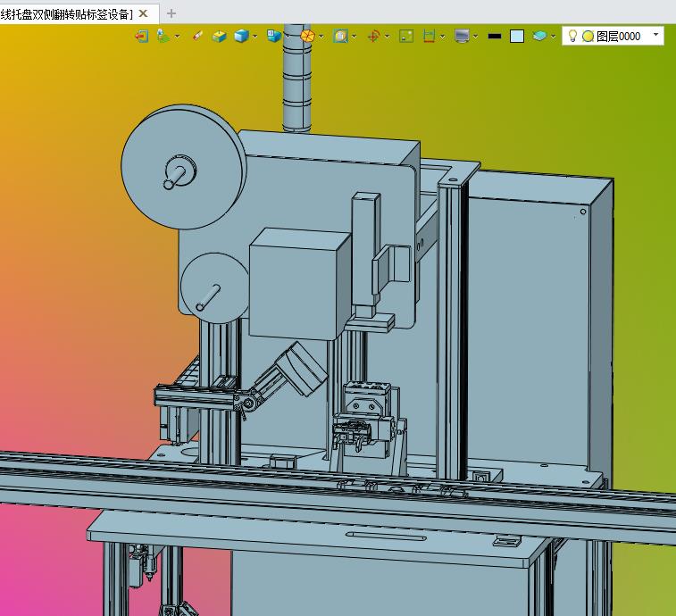Click the yellow circle layer color indicator
Viewport: 676px width, 616px height.
pos(588,37)
